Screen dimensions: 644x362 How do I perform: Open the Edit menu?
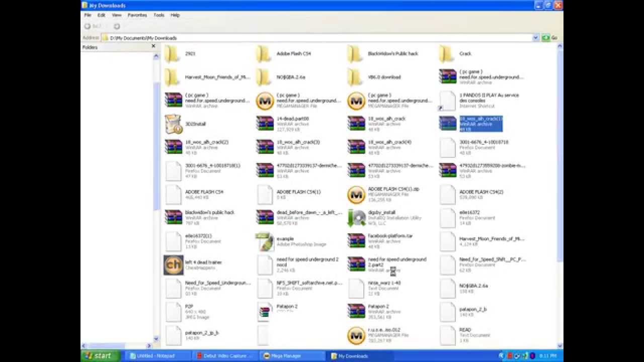click(102, 15)
